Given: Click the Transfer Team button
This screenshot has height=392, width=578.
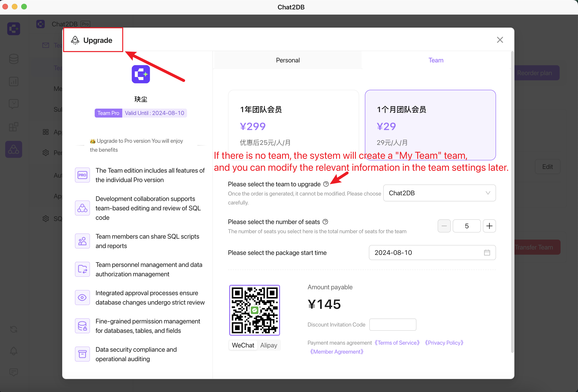Looking at the screenshot, I should point(537,247).
